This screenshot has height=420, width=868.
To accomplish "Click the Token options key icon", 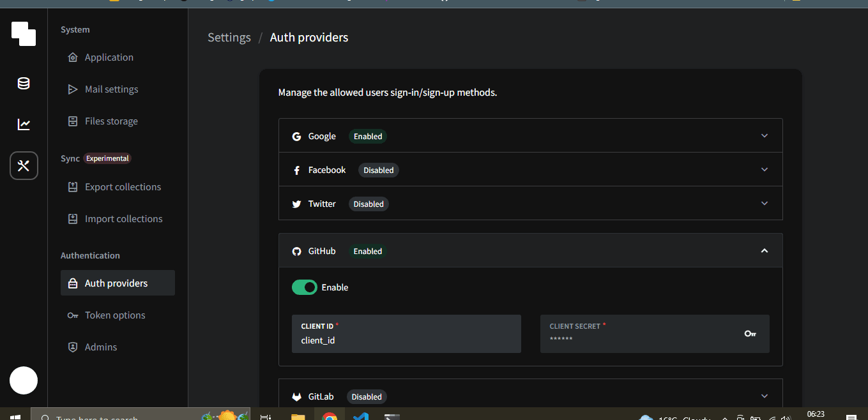I will (73, 315).
